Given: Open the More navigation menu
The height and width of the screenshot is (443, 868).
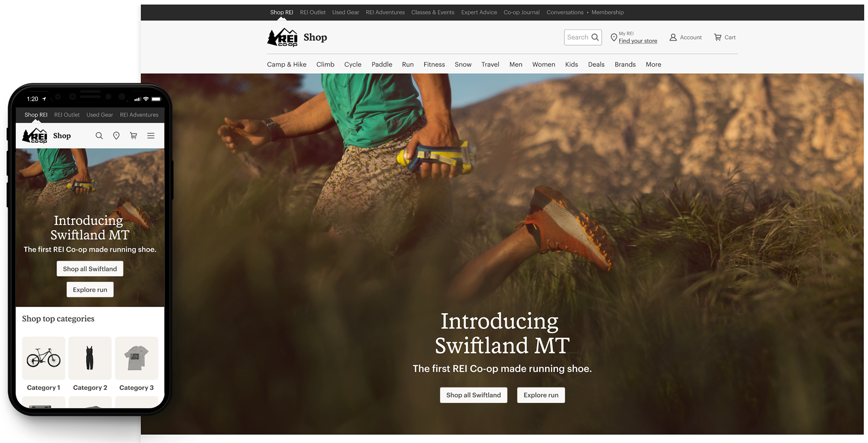Looking at the screenshot, I should coord(653,65).
